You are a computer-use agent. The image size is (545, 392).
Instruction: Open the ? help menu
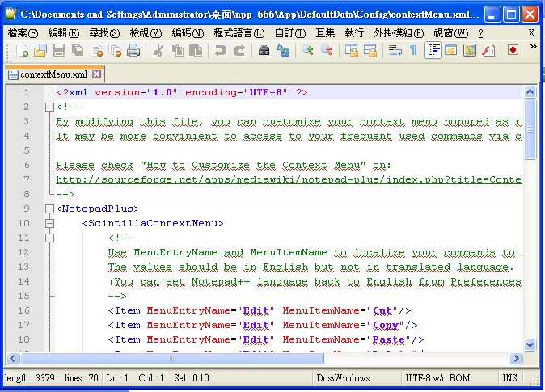[480, 33]
